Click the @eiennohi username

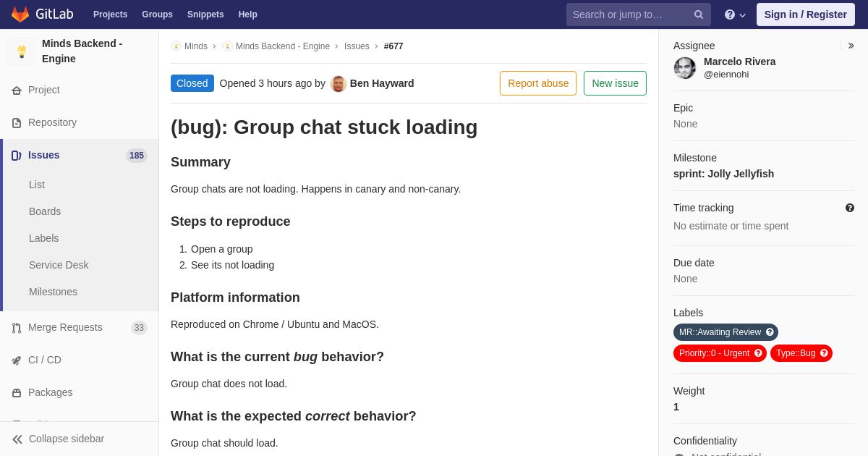(x=726, y=75)
